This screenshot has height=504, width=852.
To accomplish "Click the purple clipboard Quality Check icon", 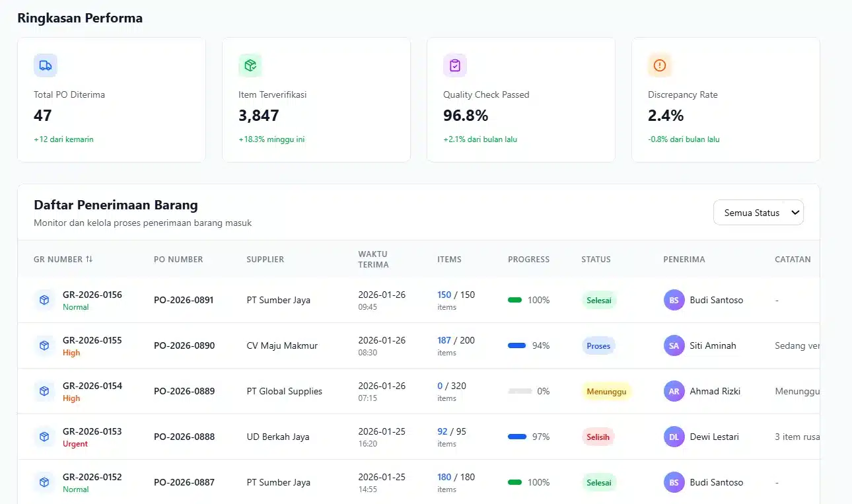I will 454,65.
